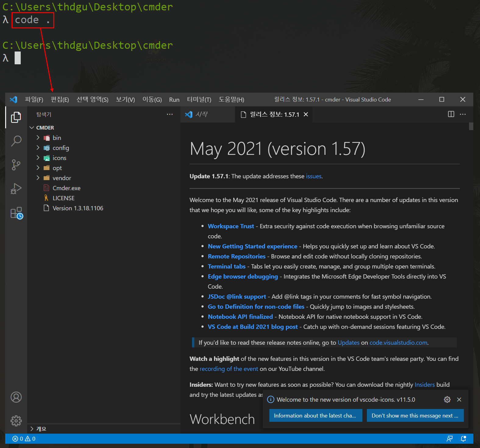The width and height of the screenshot is (480, 448).
Task: Open the LICENSE file
Action: (x=104, y=198)
